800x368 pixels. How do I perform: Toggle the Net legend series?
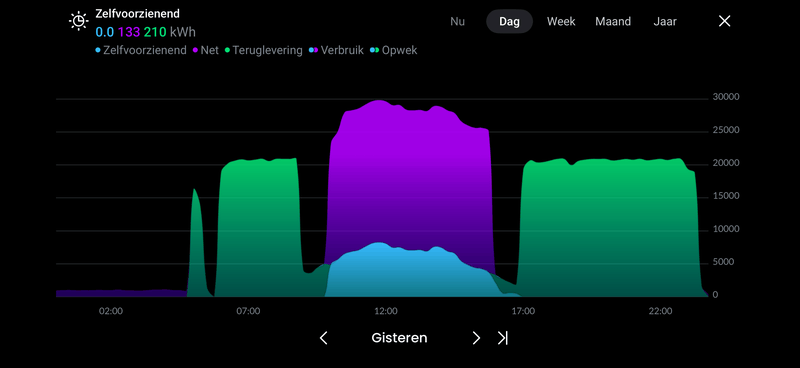(206, 51)
